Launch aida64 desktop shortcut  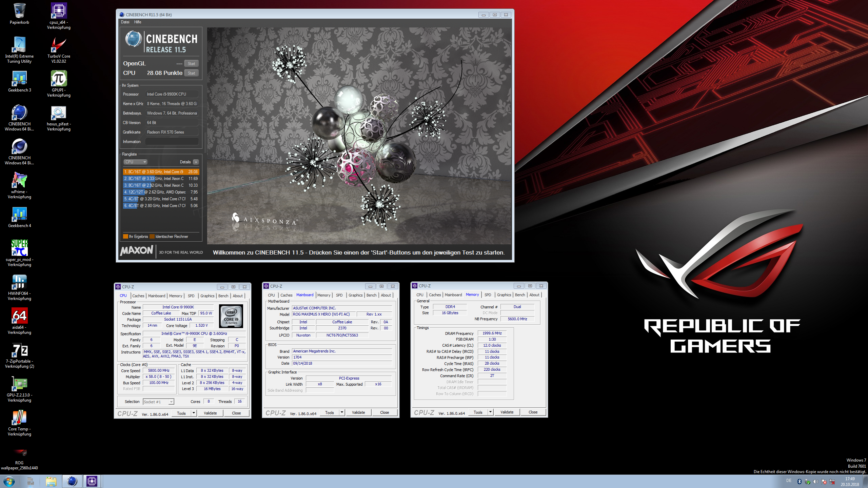[19, 321]
